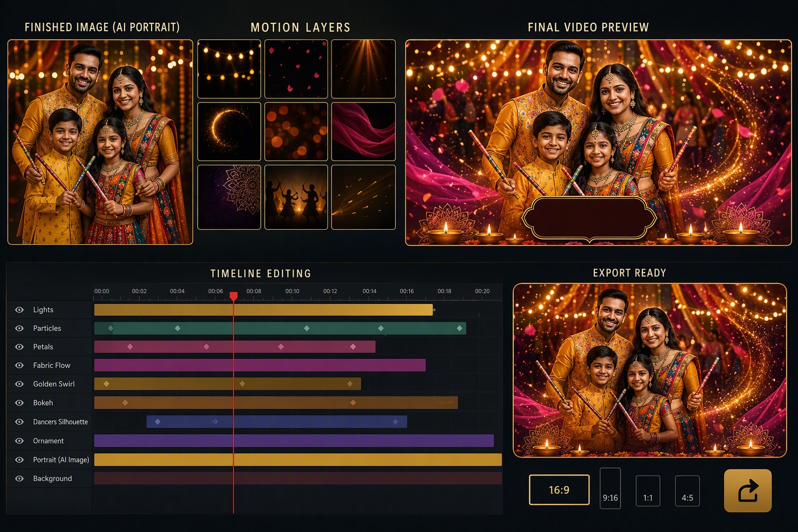Select the orange bokeh motion layer thumbnail
This screenshot has height=532, width=798.
pyautogui.click(x=296, y=131)
